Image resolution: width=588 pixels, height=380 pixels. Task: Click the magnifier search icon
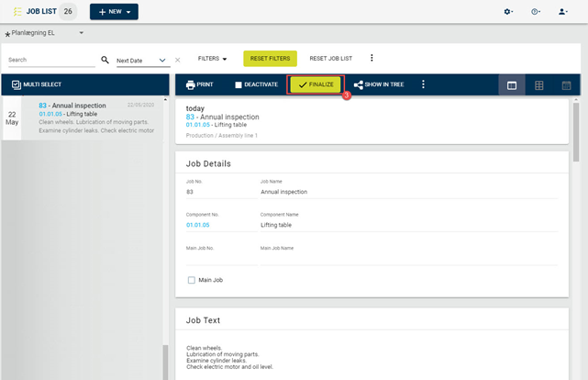(105, 60)
